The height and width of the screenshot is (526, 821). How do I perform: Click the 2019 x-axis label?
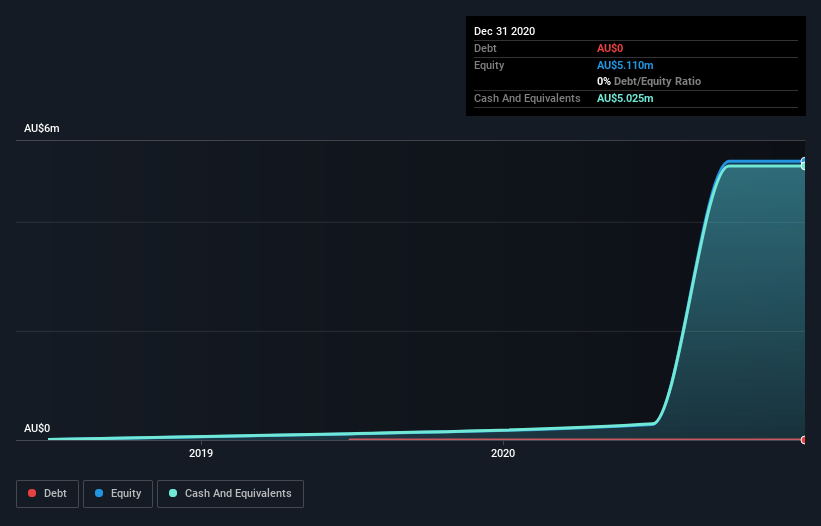tap(201, 453)
